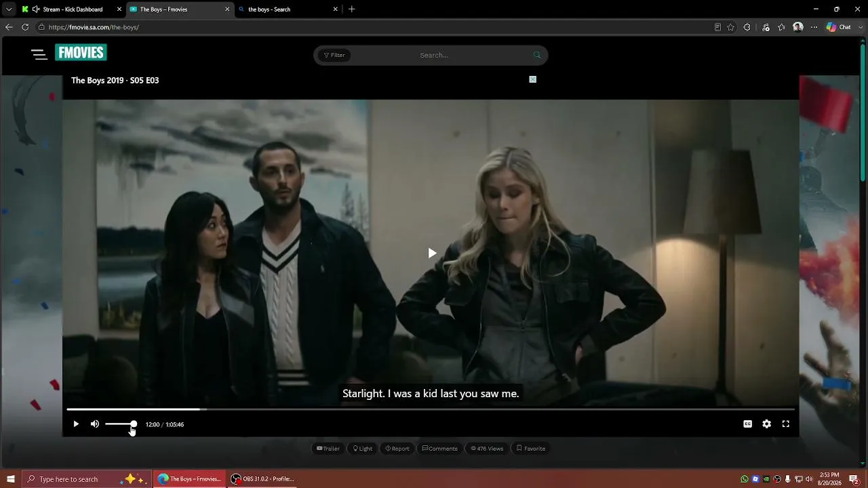Switch to OBS 31.0.2 taskbar button
The width and height of the screenshot is (868, 488).
262,479
